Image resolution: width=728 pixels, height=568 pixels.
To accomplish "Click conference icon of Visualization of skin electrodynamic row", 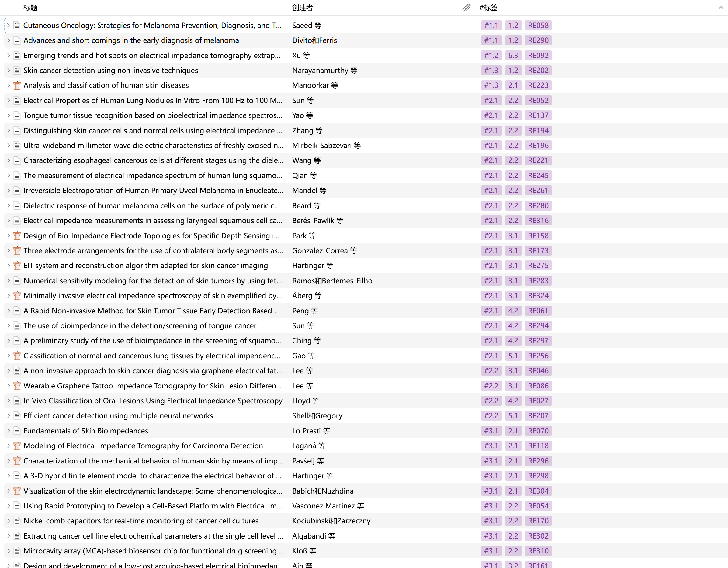I will (17, 491).
